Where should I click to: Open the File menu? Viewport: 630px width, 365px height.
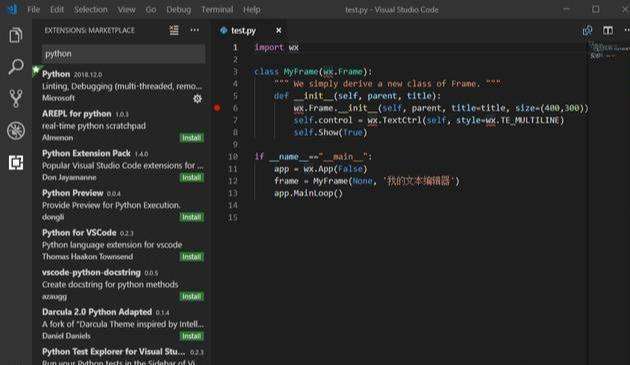point(34,10)
